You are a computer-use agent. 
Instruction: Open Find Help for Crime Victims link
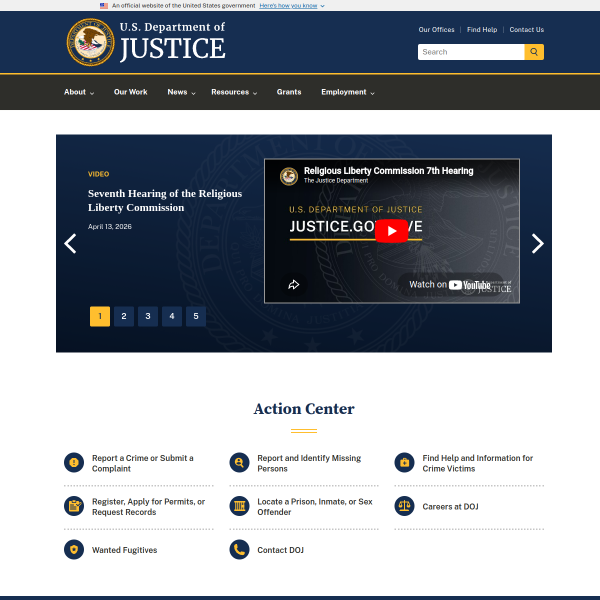click(x=478, y=463)
